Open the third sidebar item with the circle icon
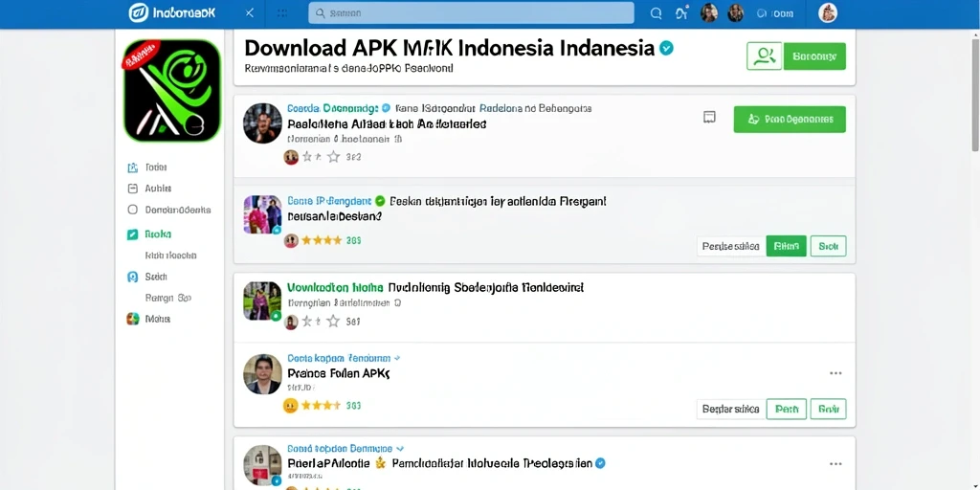The image size is (980, 490). 168,210
